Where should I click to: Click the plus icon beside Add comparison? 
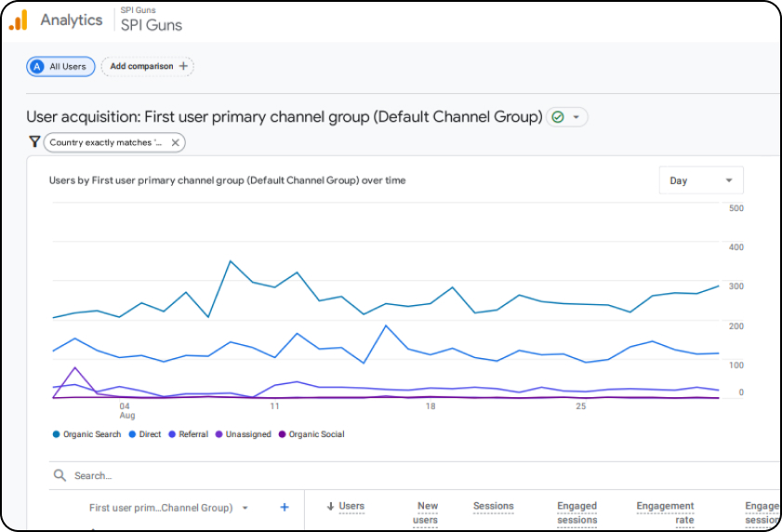click(x=183, y=66)
